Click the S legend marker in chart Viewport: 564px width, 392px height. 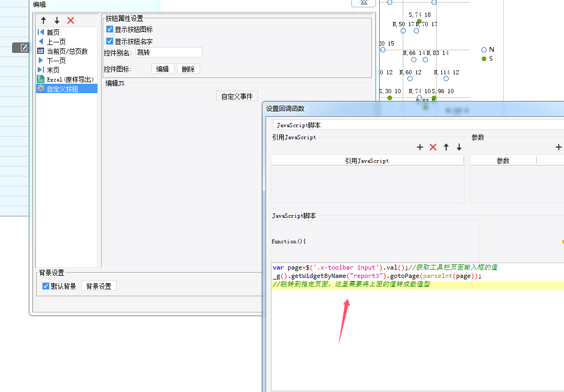tap(484, 59)
